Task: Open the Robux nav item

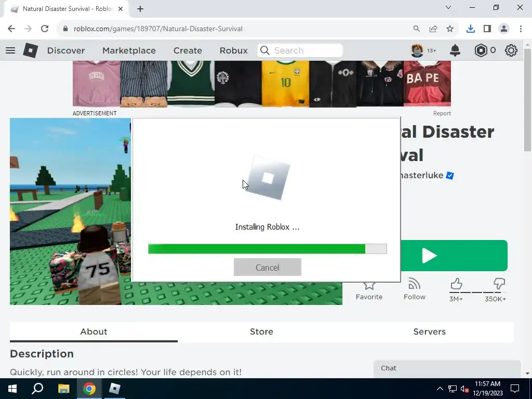Action: click(233, 50)
